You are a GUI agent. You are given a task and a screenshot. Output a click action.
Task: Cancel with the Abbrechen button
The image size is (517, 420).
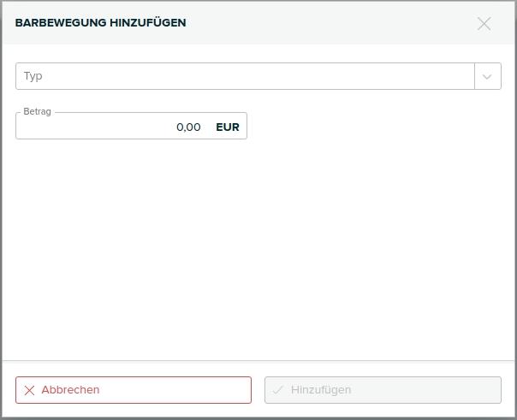coord(134,390)
